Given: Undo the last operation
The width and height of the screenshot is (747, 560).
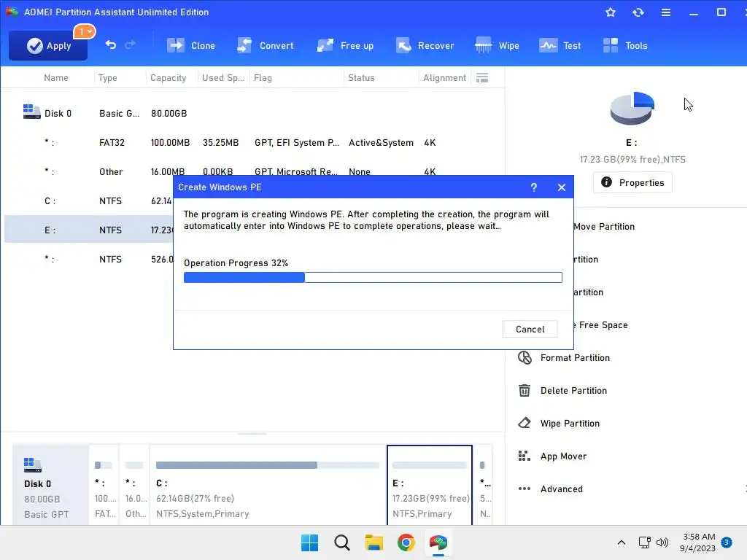Looking at the screenshot, I should [x=111, y=44].
